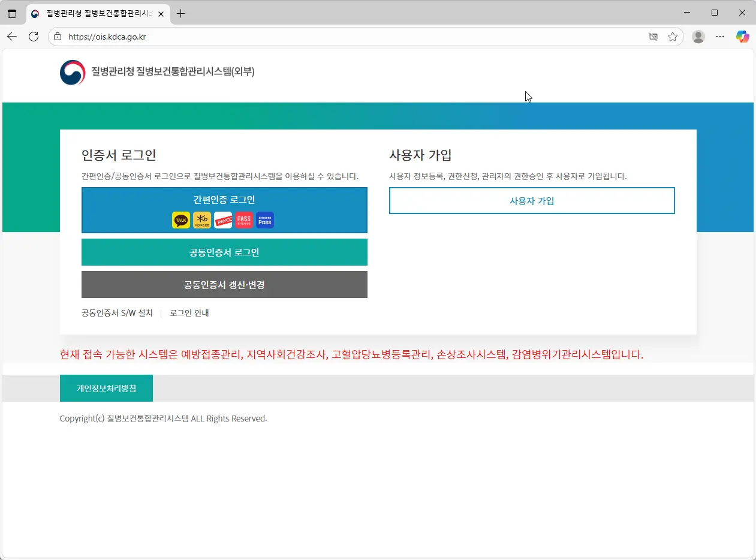Click the blocked camera indicator in address bar
Screen dimensions: 756x560
pos(653,37)
